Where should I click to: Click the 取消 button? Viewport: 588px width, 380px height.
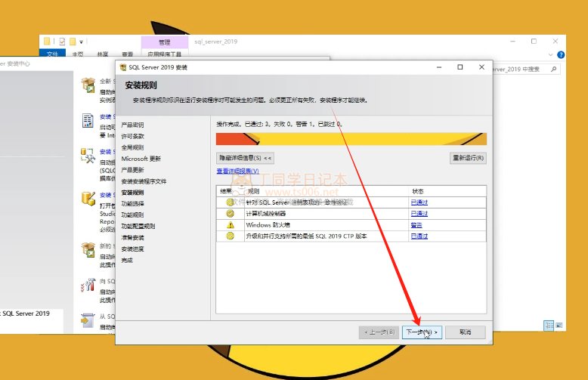(465, 332)
